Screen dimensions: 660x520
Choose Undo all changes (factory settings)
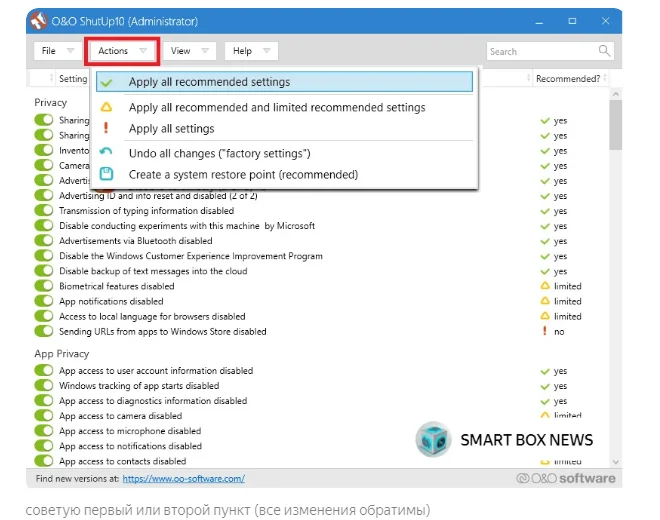coord(284,153)
